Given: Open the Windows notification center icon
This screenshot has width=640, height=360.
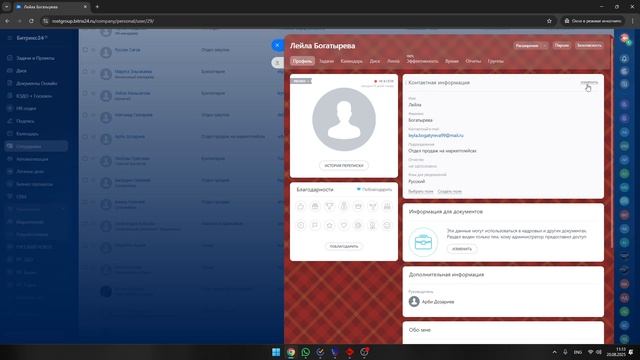Looking at the screenshot, I should pos(631,352).
